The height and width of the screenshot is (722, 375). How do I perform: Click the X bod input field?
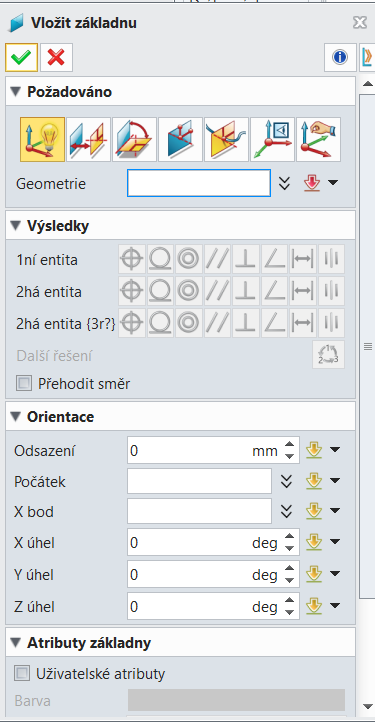click(x=199, y=511)
